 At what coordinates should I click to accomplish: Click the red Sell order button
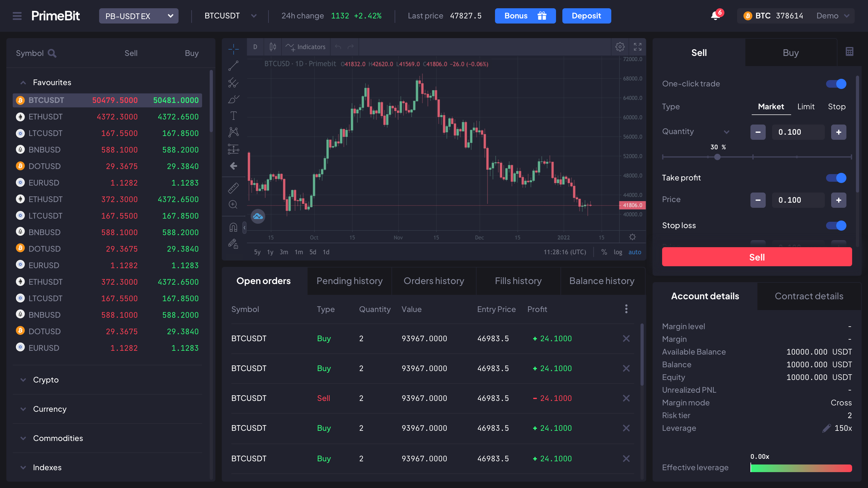[757, 257]
